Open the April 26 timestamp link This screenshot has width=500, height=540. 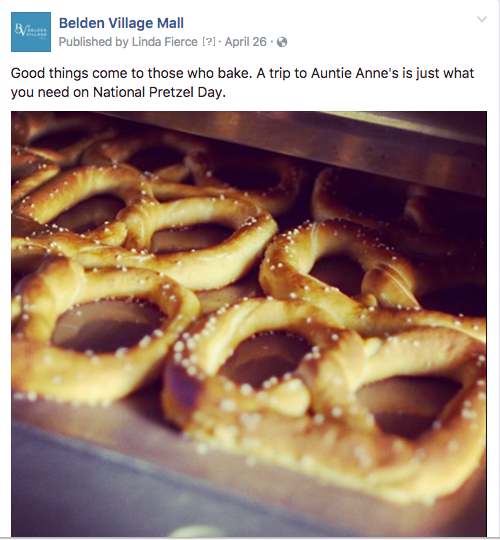point(246,42)
